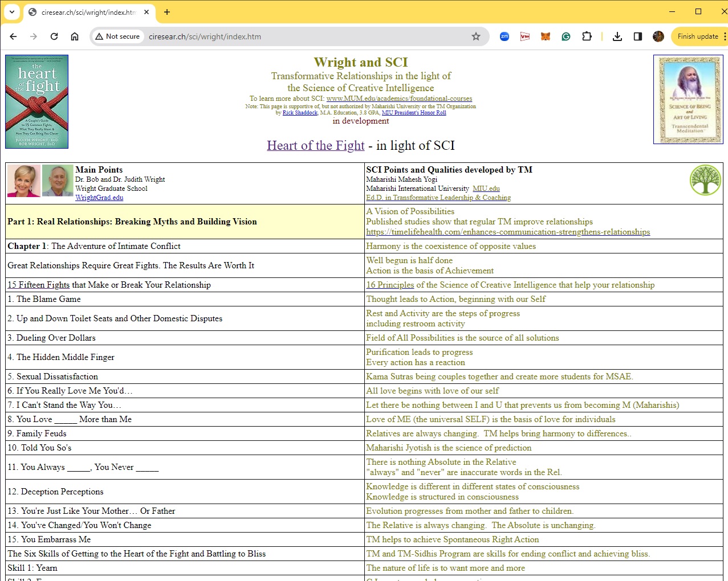
Task: Click 'Maharishi Jyotish is the science of prediction'
Action: click(449, 448)
